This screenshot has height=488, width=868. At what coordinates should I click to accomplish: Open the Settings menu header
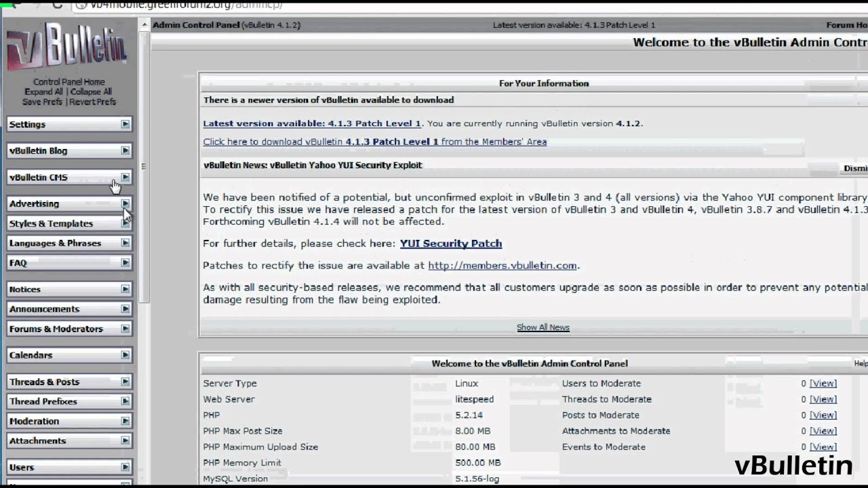pyautogui.click(x=69, y=124)
